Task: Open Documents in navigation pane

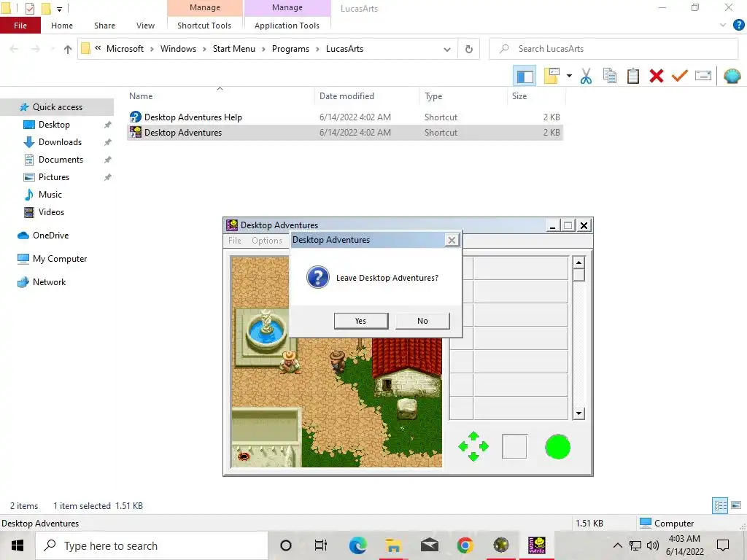Action: click(x=61, y=160)
